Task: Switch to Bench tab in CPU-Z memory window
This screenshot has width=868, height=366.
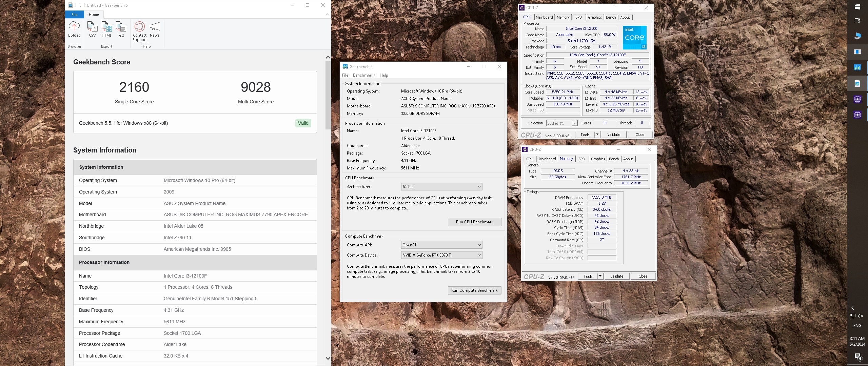Action: point(614,159)
